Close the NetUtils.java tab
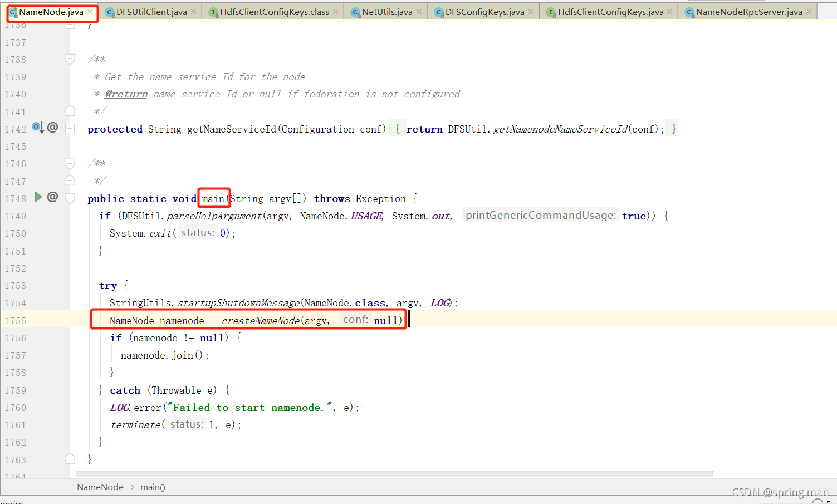Viewport: 837px width, 504px height. click(x=419, y=12)
